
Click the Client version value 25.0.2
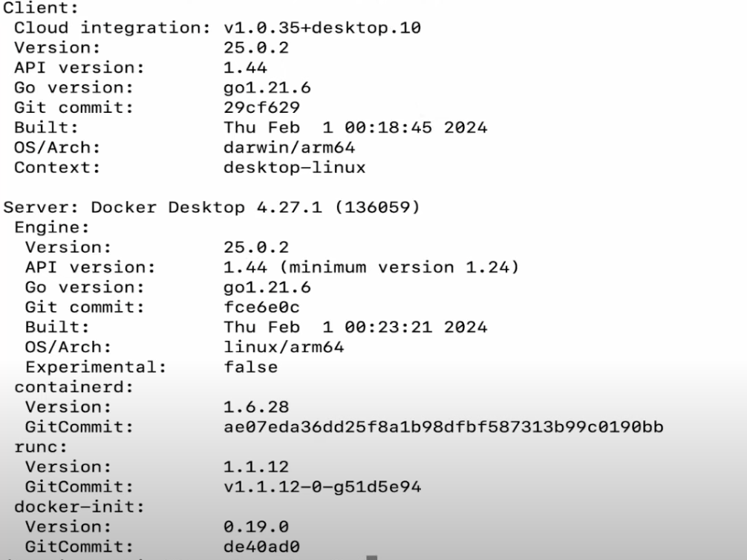tap(256, 48)
